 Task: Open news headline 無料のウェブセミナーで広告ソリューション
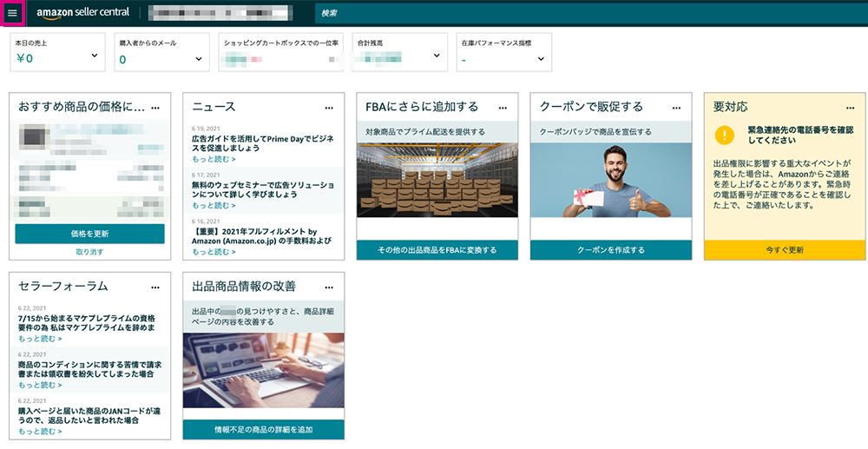(263, 190)
